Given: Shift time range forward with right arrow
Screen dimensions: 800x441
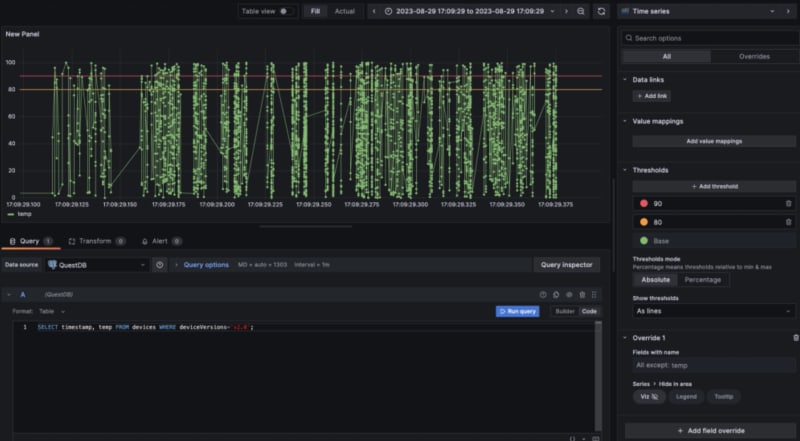Looking at the screenshot, I should (566, 11).
